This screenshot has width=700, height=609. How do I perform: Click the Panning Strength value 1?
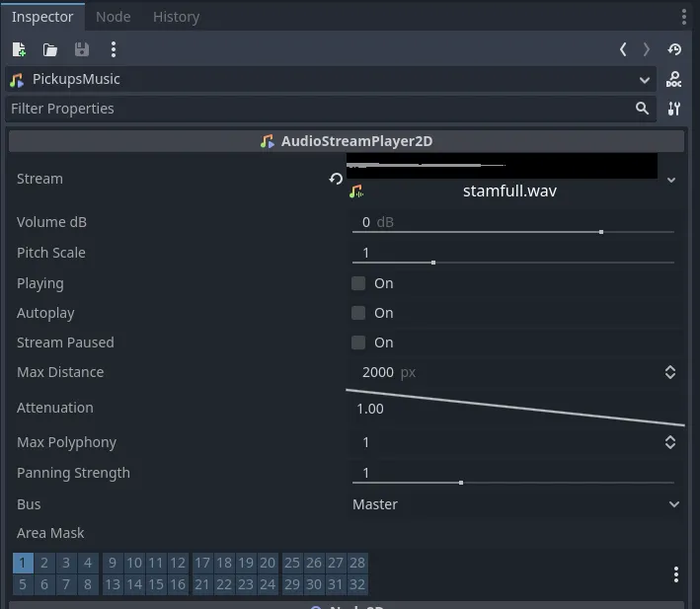(x=366, y=473)
